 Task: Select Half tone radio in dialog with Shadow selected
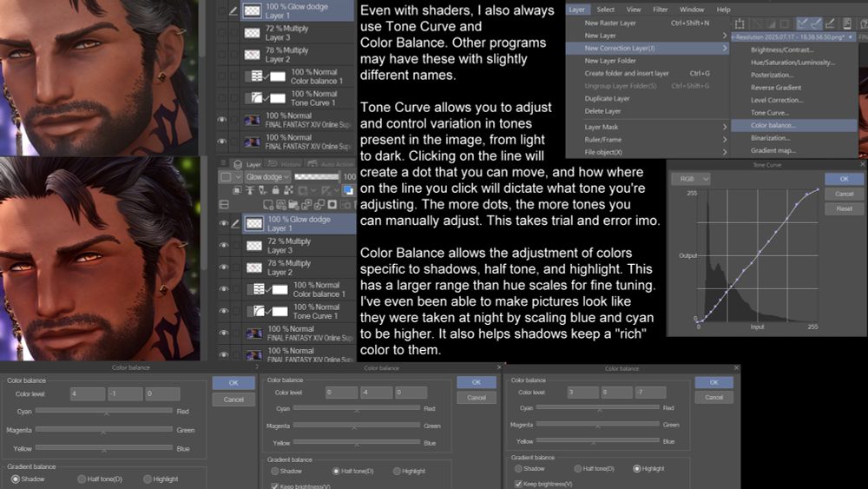82,479
